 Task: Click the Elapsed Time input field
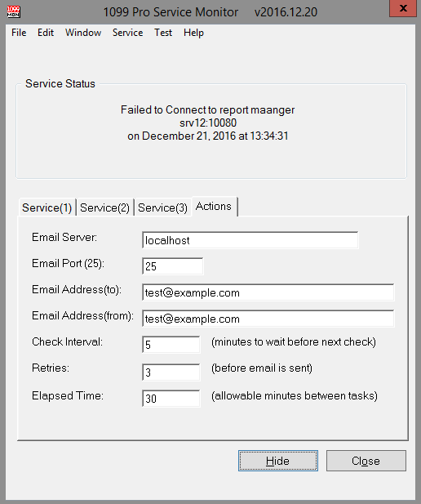171,399
